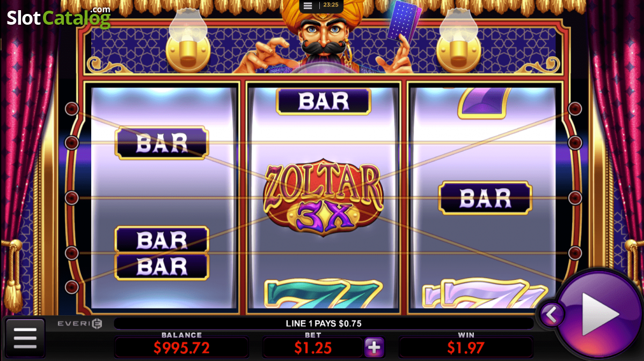Click the Everi logo
This screenshot has height=361, width=644.
[x=80, y=323]
